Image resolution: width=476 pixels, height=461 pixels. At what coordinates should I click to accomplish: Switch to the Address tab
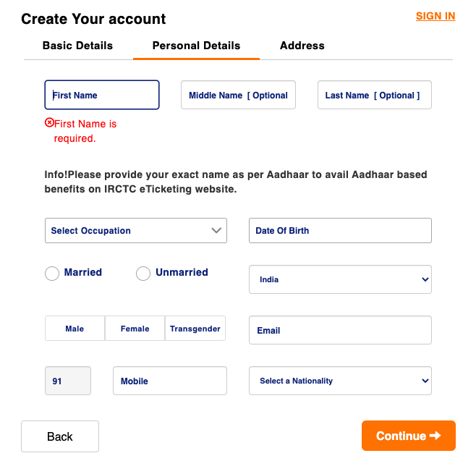(x=302, y=46)
